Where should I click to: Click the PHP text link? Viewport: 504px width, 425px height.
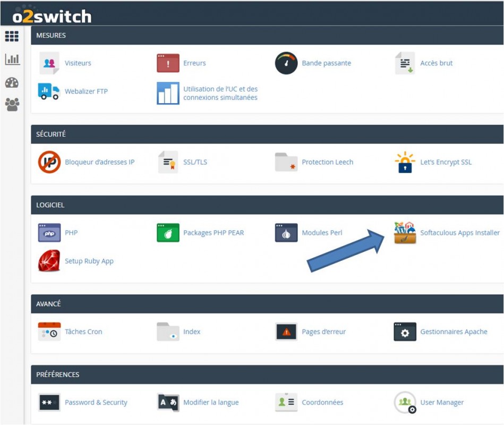pyautogui.click(x=71, y=233)
